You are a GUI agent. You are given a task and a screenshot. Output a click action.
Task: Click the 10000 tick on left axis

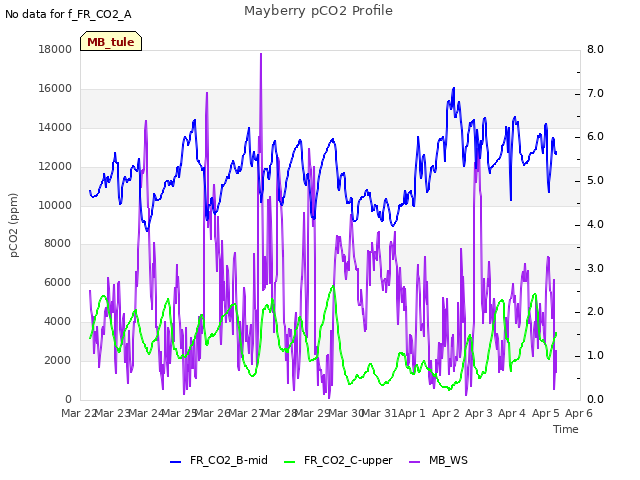[x=55, y=205]
